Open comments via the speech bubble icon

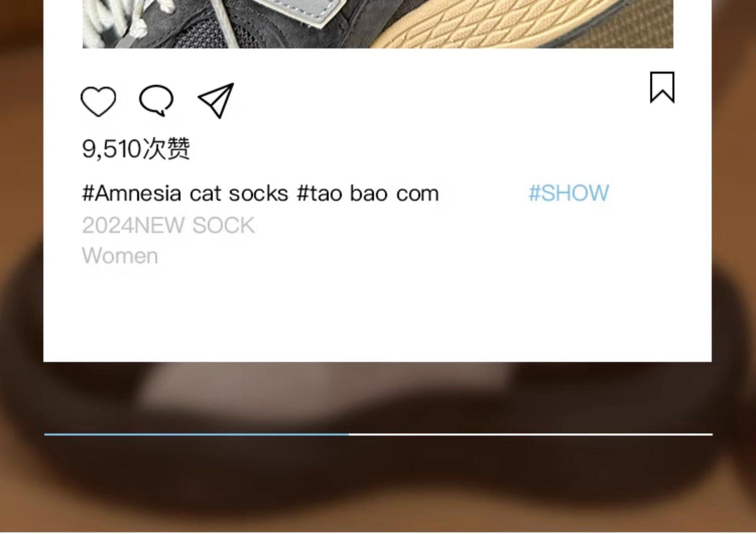pos(156,100)
